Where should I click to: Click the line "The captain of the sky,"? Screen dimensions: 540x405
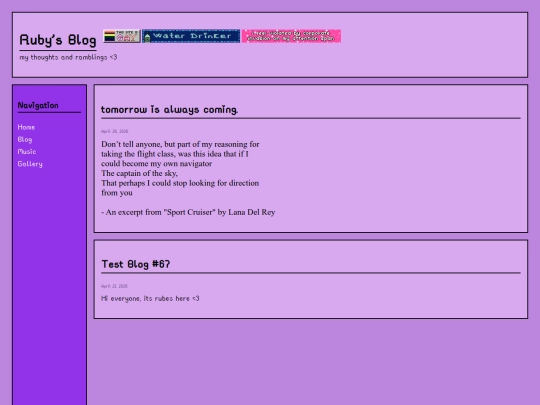point(139,173)
